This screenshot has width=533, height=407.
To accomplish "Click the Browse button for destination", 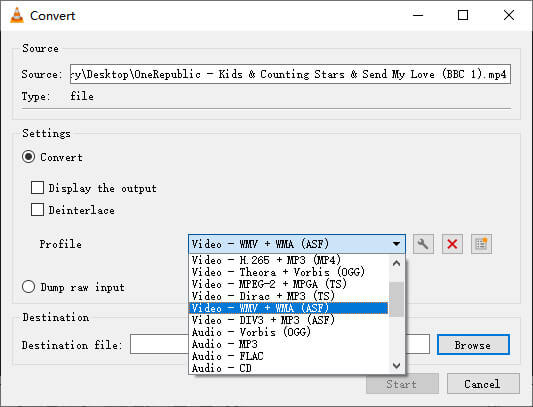I will pyautogui.click(x=473, y=345).
